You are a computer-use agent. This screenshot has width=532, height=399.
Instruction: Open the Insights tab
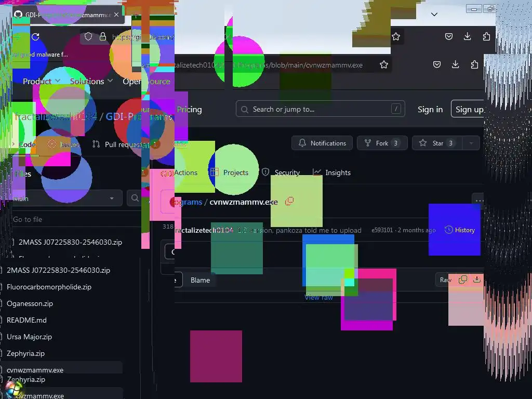331,172
